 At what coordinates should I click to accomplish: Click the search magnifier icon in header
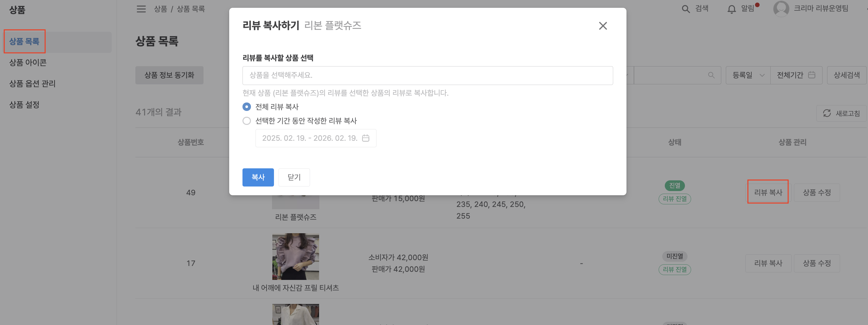(x=685, y=9)
